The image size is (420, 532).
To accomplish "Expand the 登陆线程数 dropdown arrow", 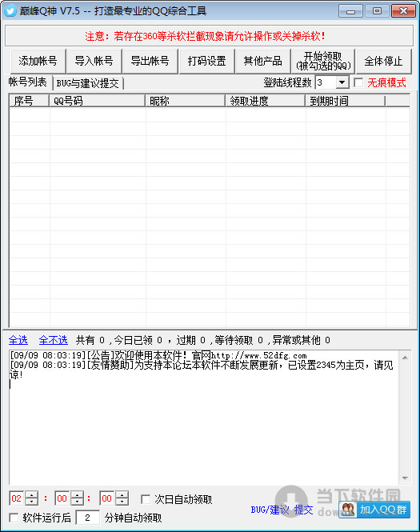I will point(342,82).
